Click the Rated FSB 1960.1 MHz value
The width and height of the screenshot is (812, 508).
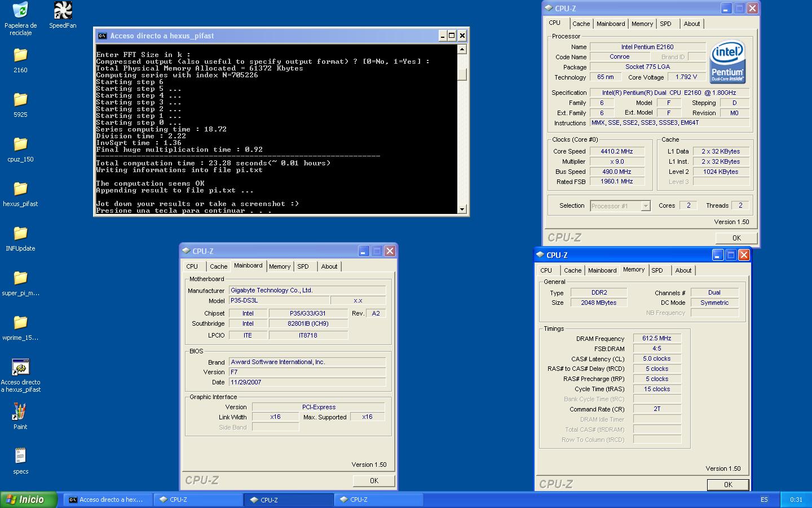click(616, 181)
